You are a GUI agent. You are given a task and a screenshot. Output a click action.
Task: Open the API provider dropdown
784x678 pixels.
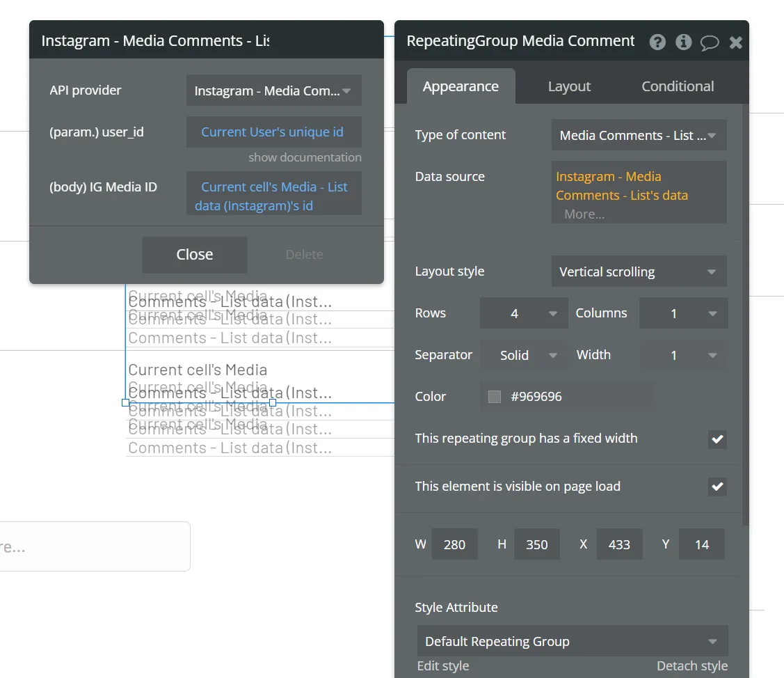[x=273, y=90]
